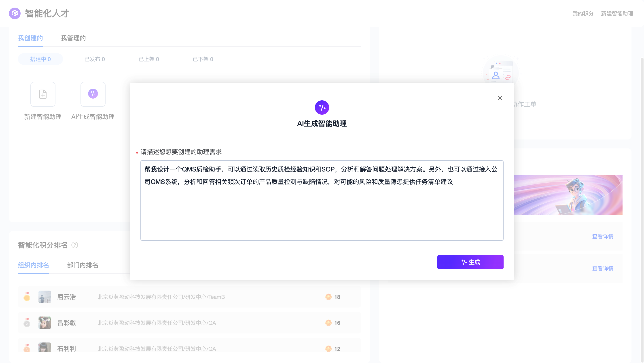Click the 新建智能助理 document-plus icon card
This screenshot has width=644, height=363.
(x=43, y=94)
